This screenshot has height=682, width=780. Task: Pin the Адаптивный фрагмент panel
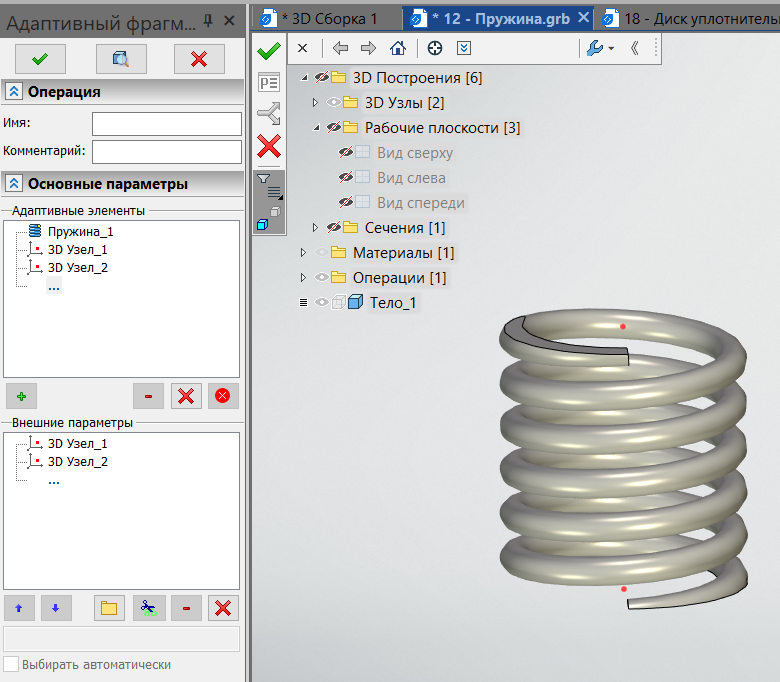click(208, 21)
